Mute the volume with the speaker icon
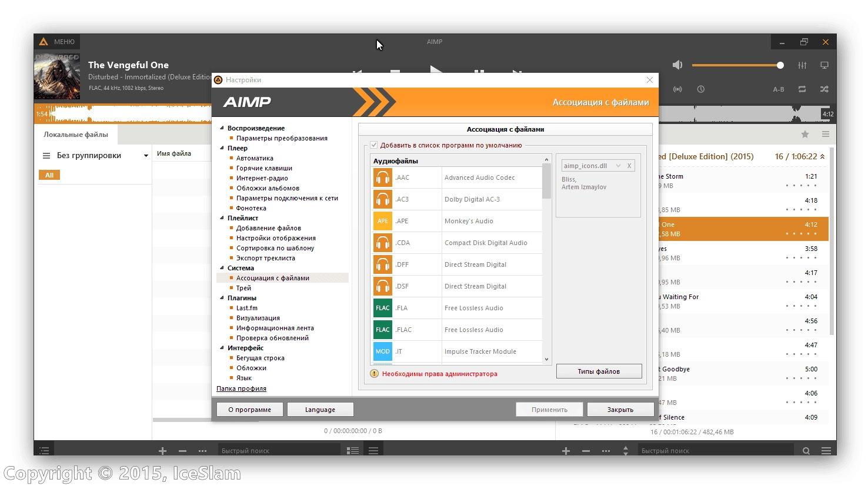This screenshot has width=868, height=486. click(x=677, y=65)
